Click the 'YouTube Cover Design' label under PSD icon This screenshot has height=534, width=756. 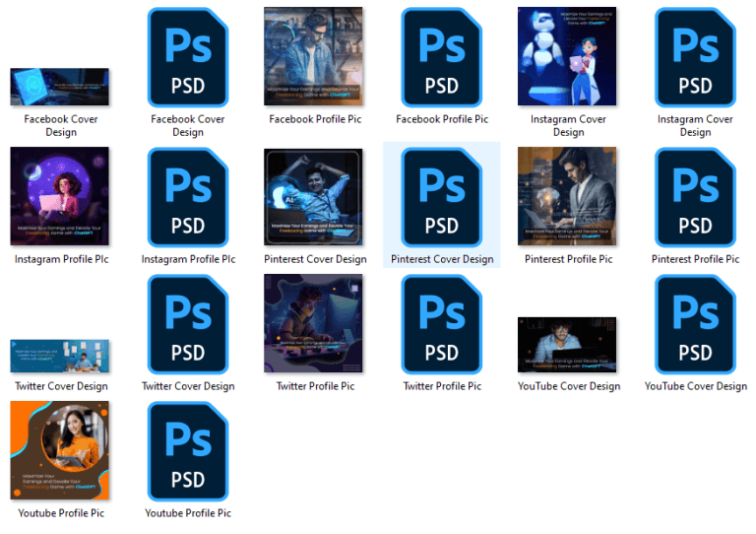pyautogui.click(x=695, y=386)
